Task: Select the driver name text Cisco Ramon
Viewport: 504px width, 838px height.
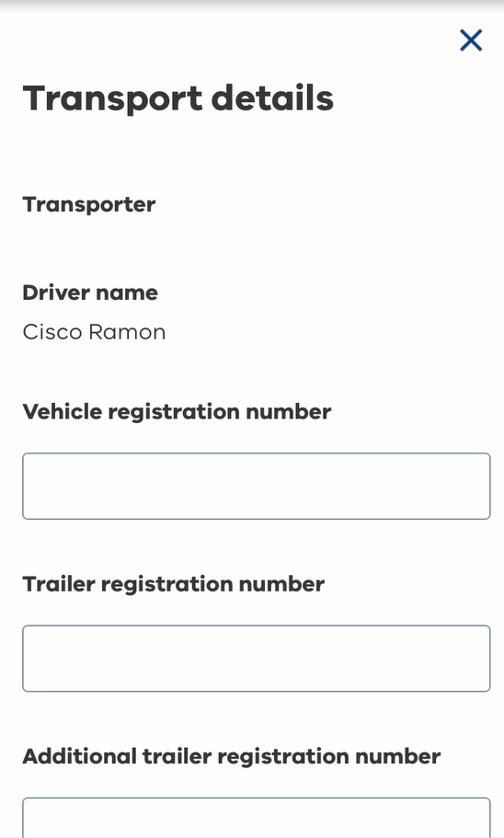Action: click(x=94, y=332)
